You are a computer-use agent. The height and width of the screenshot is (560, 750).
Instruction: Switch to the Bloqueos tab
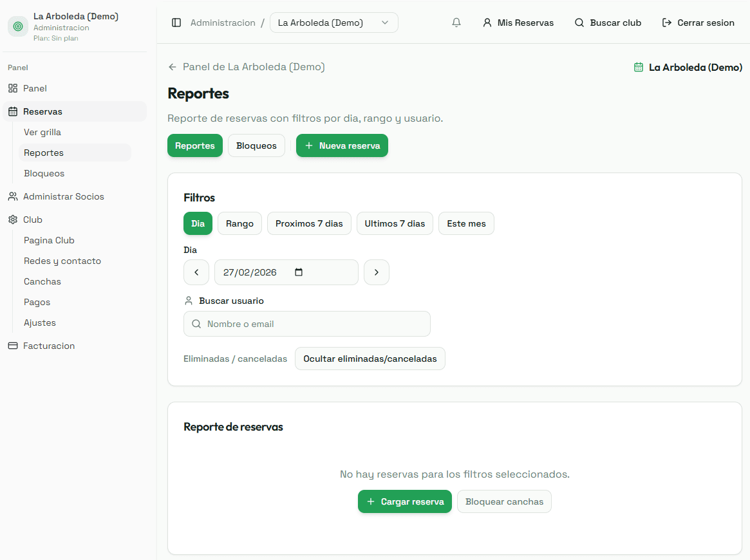tap(256, 145)
